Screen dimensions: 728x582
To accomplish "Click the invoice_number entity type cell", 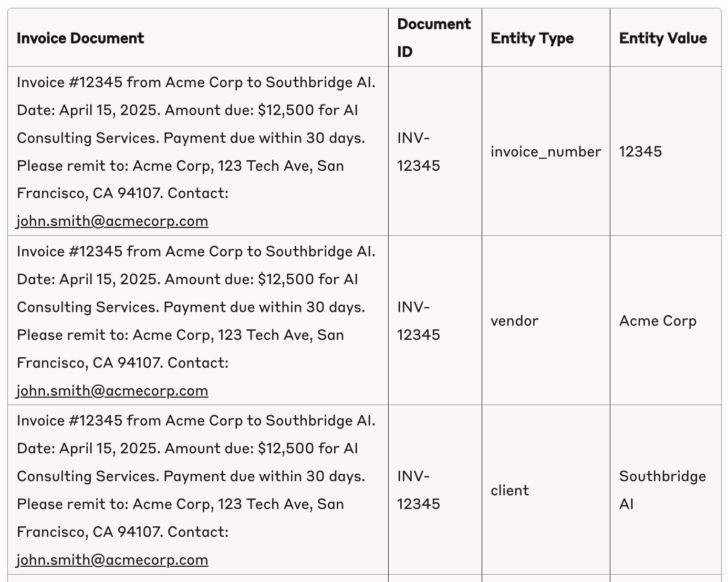I will [x=546, y=152].
